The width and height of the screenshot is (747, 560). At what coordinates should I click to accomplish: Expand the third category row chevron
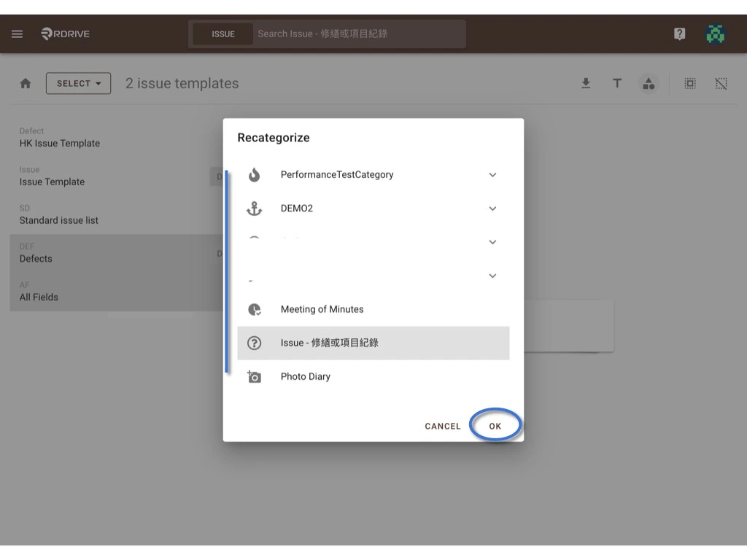pos(492,242)
